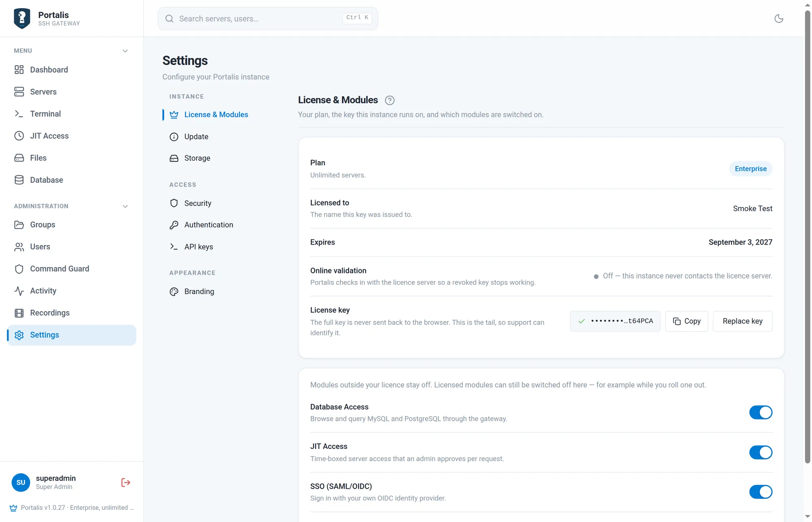Click the Database cylinder icon
Viewport: 812px width, 522px height.
19,180
